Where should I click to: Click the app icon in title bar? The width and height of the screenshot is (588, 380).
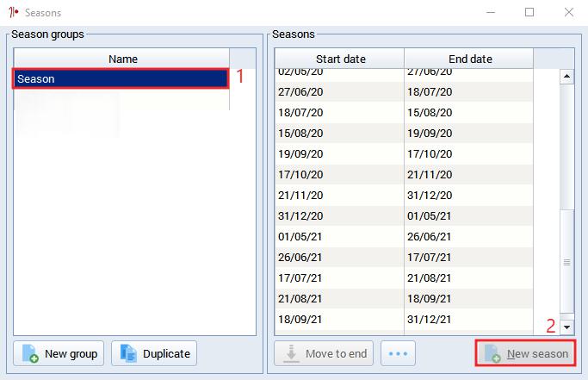(x=14, y=12)
